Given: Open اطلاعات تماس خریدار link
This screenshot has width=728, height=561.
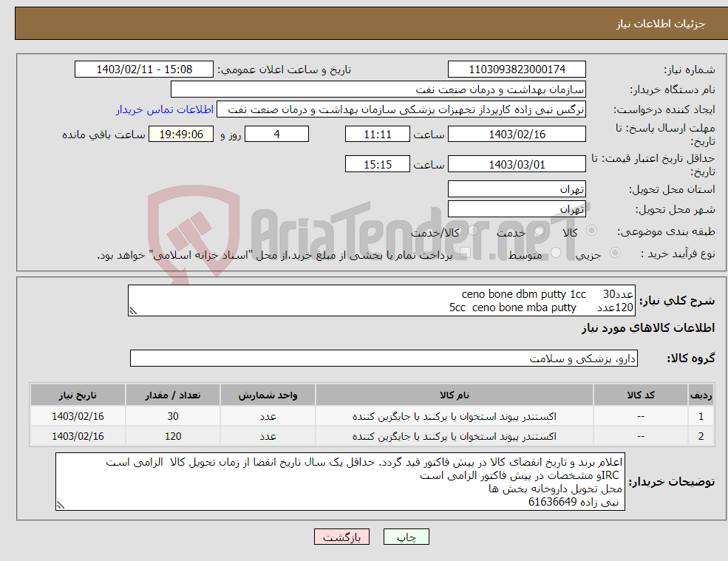Looking at the screenshot, I should point(165,109).
